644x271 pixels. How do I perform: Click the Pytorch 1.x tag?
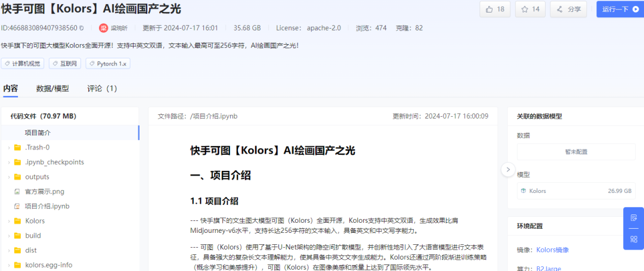click(x=108, y=64)
